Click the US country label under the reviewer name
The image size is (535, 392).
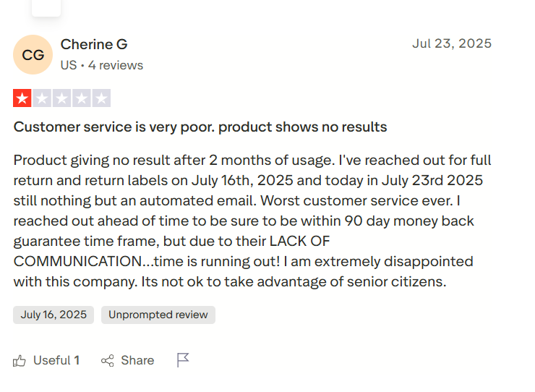point(68,65)
